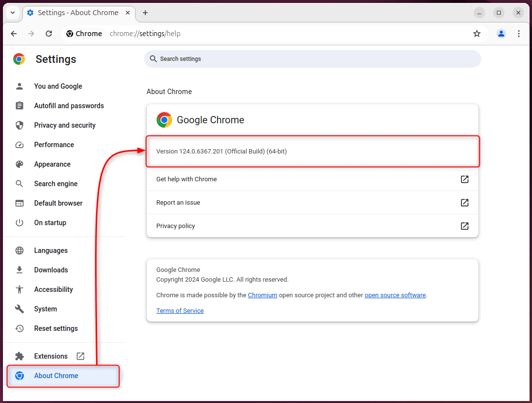This screenshot has width=532, height=403.
Task: Open the three-dot Chrome menu
Action: pos(519,34)
